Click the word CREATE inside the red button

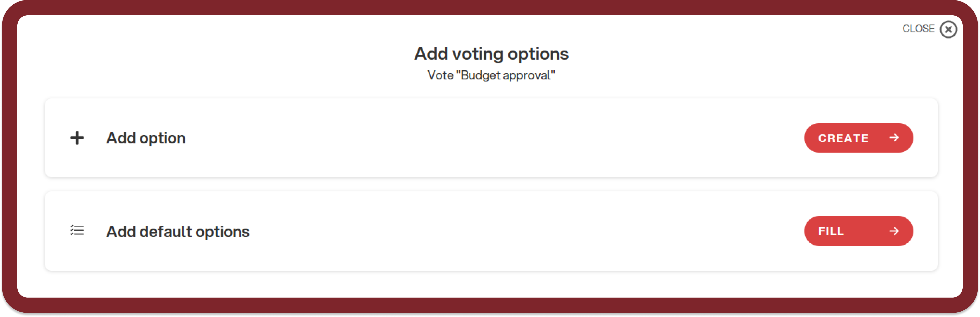point(843,138)
